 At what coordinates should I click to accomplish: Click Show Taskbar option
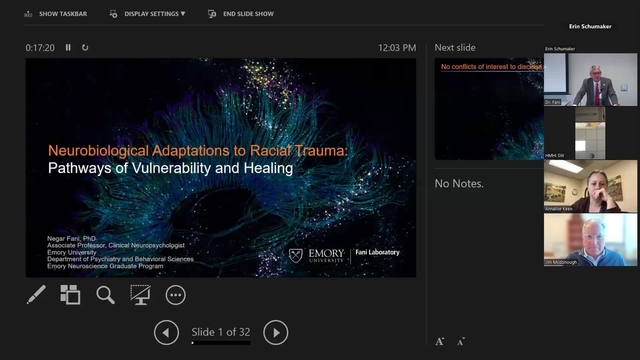click(56, 14)
